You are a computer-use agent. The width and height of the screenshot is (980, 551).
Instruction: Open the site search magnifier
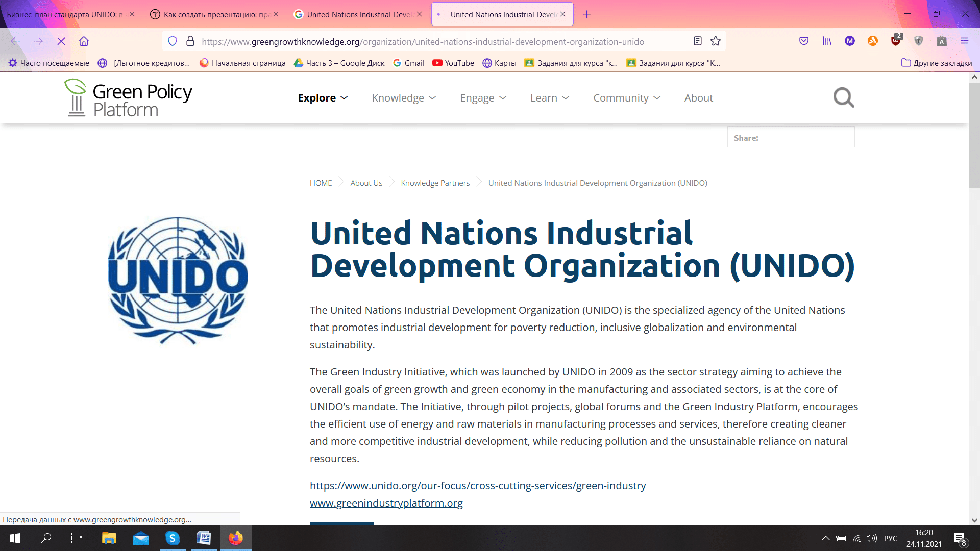point(844,97)
